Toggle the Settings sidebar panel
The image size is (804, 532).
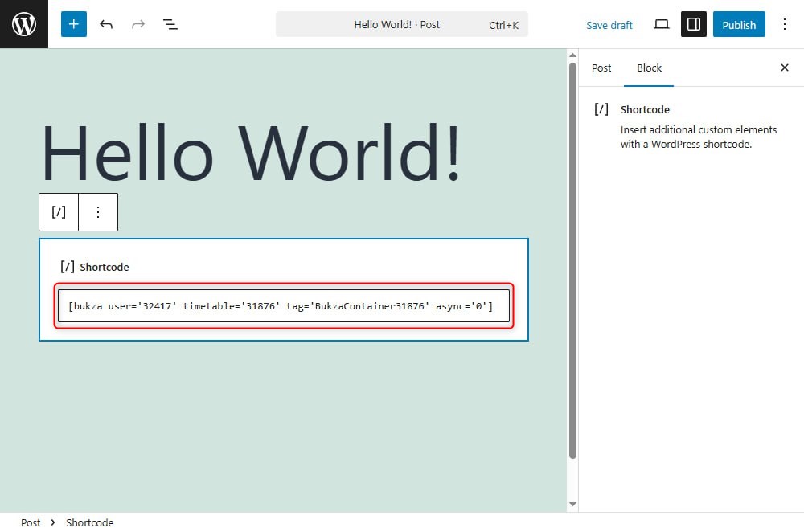point(693,24)
